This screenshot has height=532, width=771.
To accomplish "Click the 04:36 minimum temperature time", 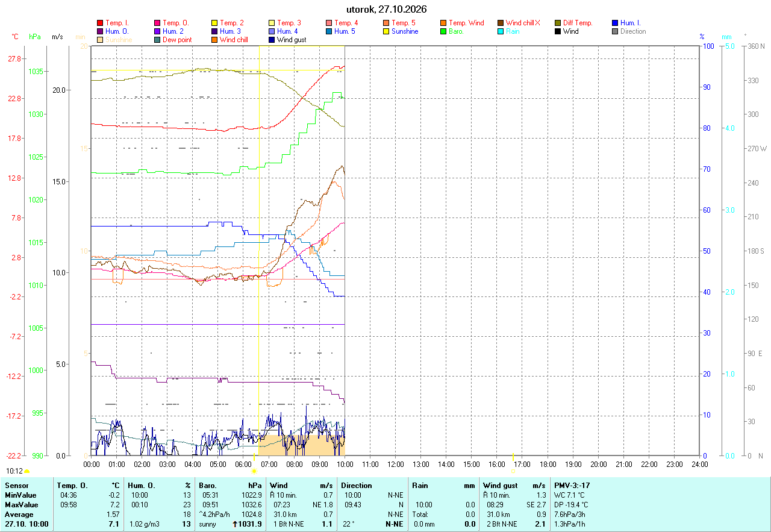I will coord(68,495).
